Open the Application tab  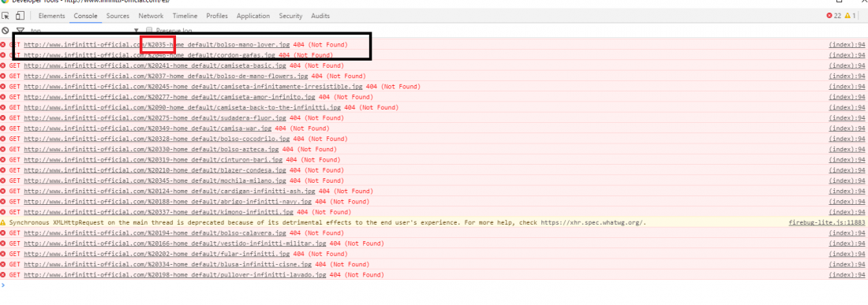click(x=253, y=16)
